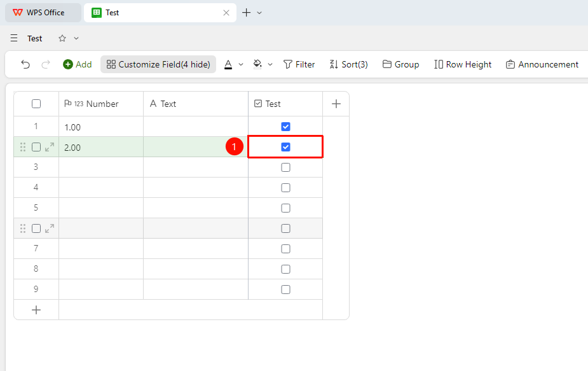588x371 pixels.
Task: Click the undo arrow icon
Action: click(x=25, y=64)
